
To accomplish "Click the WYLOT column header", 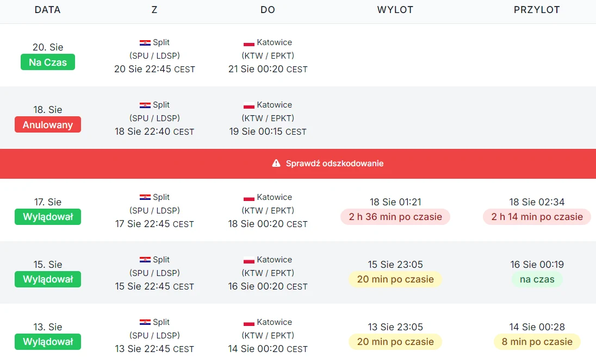I will [x=395, y=10].
